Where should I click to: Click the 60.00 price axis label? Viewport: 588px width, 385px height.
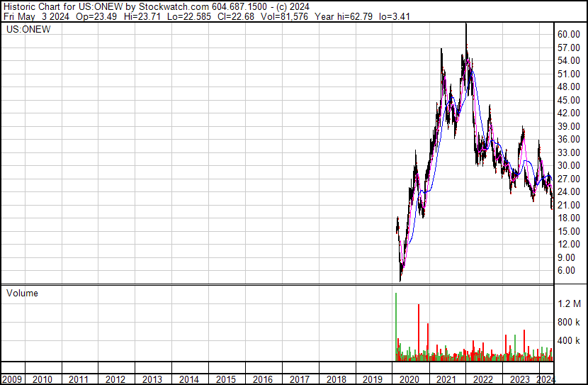click(x=569, y=34)
